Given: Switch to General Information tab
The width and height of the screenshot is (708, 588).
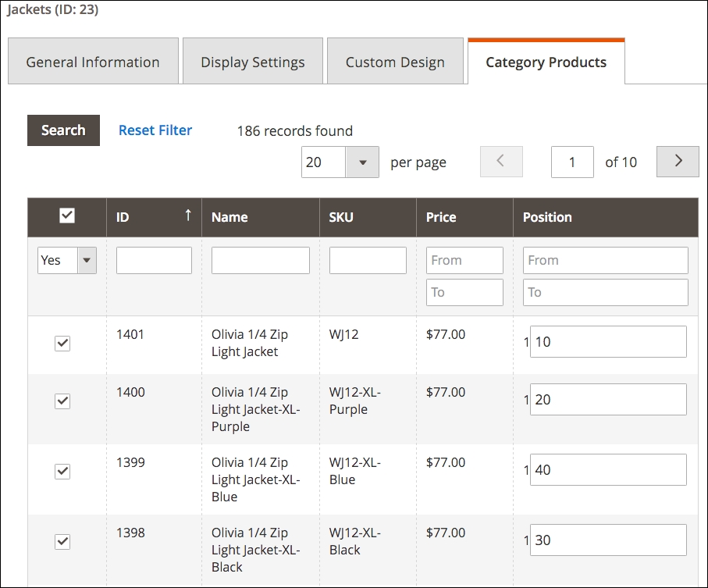Looking at the screenshot, I should (x=93, y=62).
